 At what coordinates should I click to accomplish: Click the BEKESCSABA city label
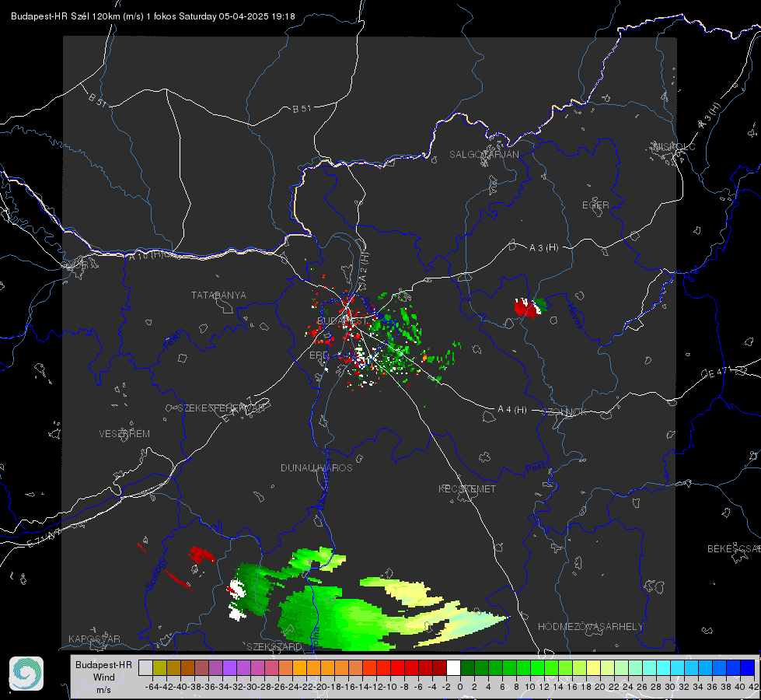click(734, 549)
